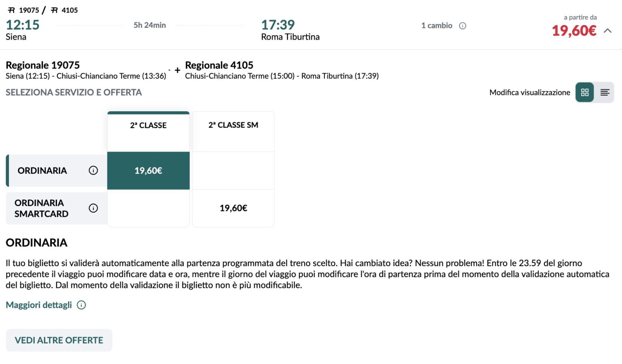
Task: Select the 2ª CLASSE SM column header
Action: point(233,125)
